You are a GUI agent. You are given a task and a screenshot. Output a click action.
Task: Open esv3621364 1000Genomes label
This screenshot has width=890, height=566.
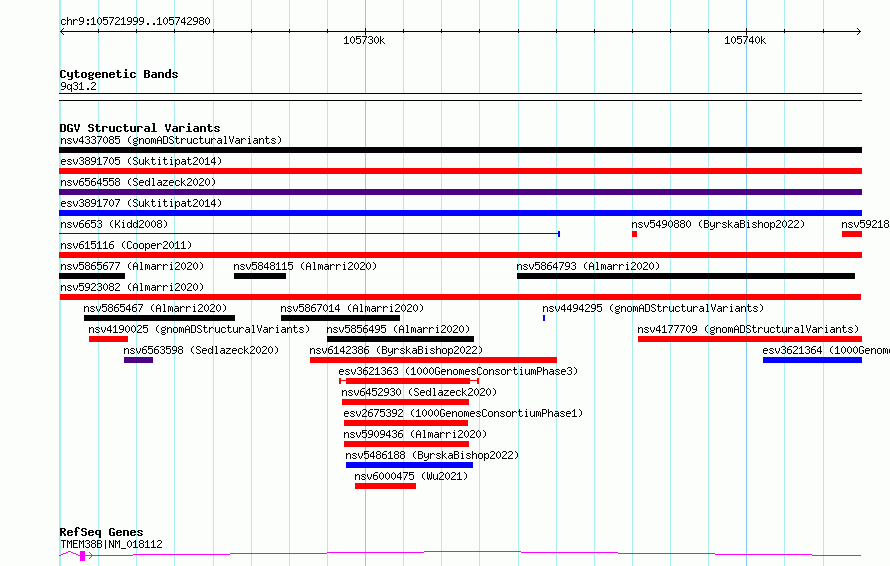pyautogui.click(x=826, y=350)
